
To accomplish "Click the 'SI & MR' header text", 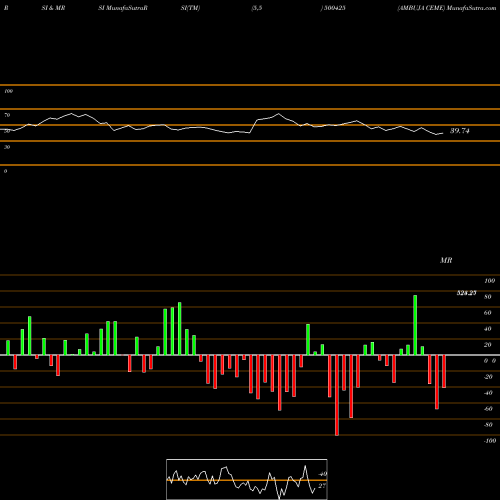I will pyautogui.click(x=53, y=8).
